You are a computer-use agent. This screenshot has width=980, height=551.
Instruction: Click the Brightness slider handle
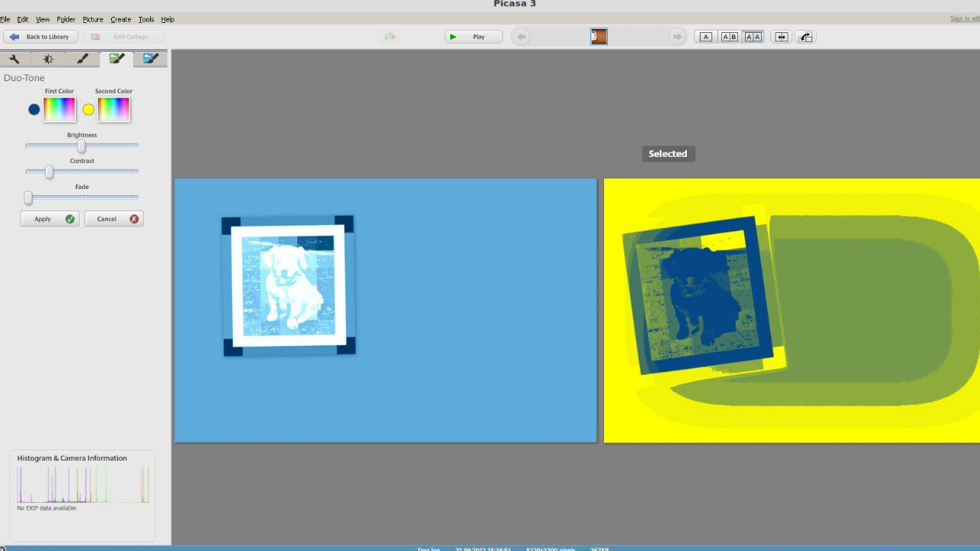(x=81, y=146)
